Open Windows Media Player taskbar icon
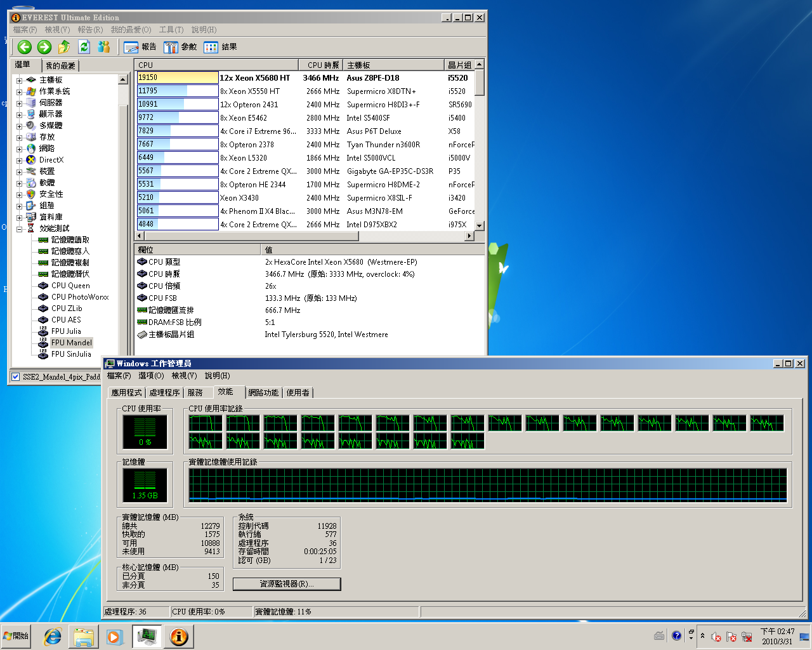The image size is (812, 650). point(114,637)
